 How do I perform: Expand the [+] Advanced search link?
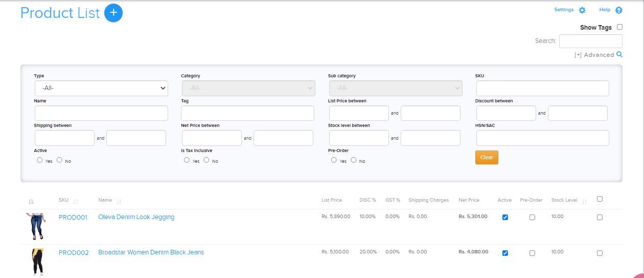click(594, 55)
